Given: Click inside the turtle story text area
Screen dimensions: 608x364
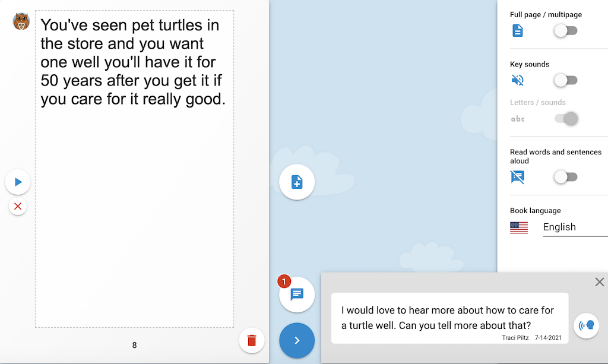Looking at the screenshot, I should [135, 169].
